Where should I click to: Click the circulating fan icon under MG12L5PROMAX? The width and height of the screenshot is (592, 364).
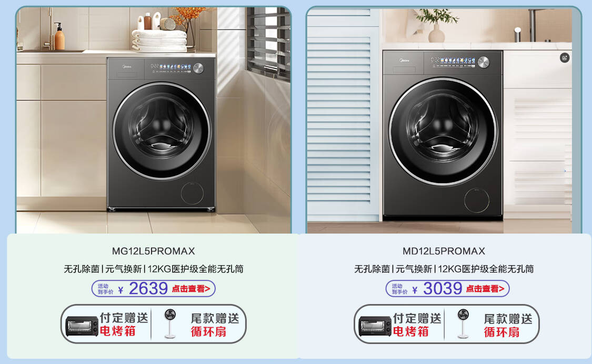[170, 323]
